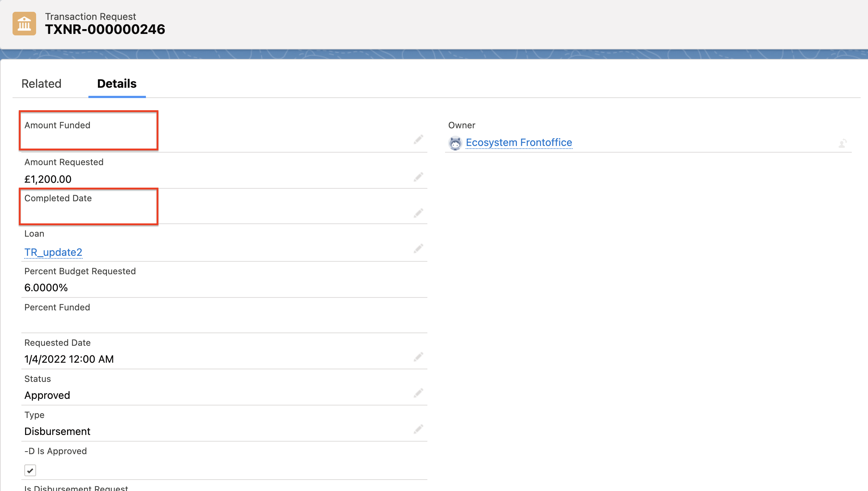Edit Amount Requested using its pencil icon

tap(419, 177)
